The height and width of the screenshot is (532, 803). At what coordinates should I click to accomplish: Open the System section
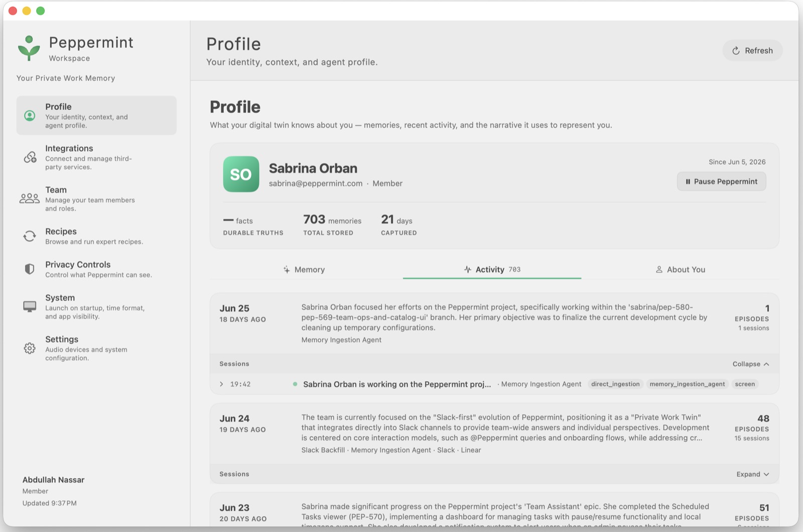[96, 306]
